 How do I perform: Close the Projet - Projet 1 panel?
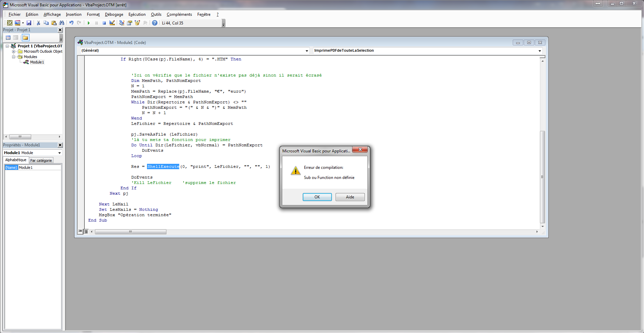point(60,30)
